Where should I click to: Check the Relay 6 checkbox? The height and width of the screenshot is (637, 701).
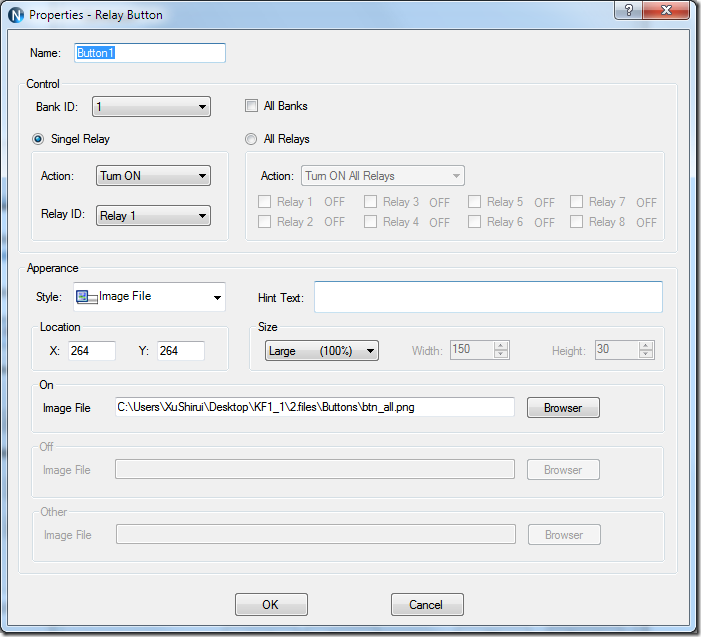(x=474, y=222)
